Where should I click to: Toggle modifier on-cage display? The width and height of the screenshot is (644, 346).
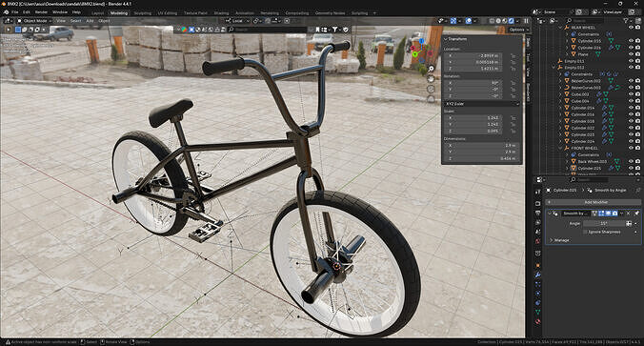click(x=594, y=214)
